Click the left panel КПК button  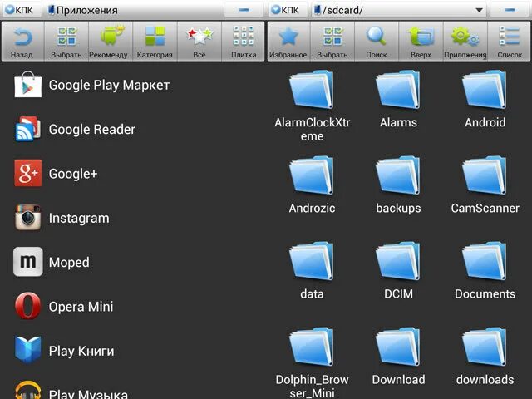click(21, 10)
